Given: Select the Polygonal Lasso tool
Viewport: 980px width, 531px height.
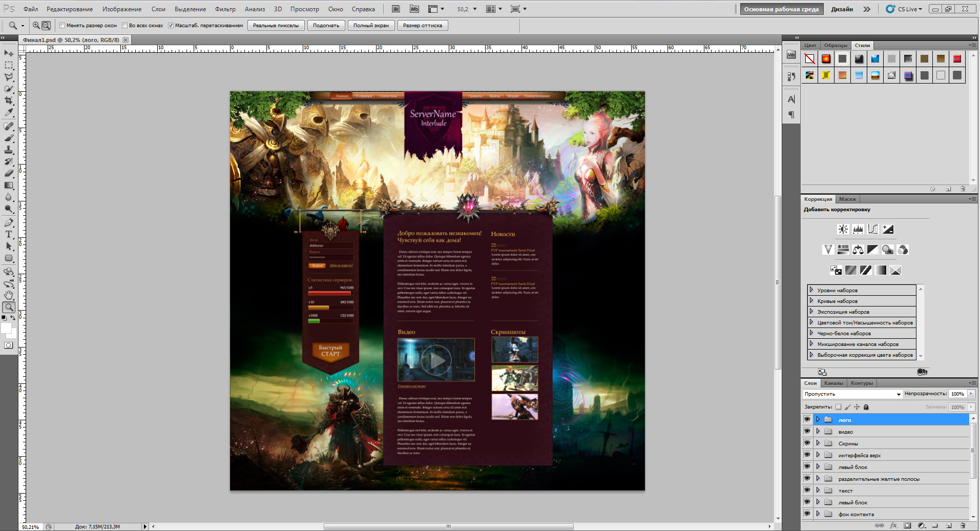Looking at the screenshot, I should tap(9, 77).
